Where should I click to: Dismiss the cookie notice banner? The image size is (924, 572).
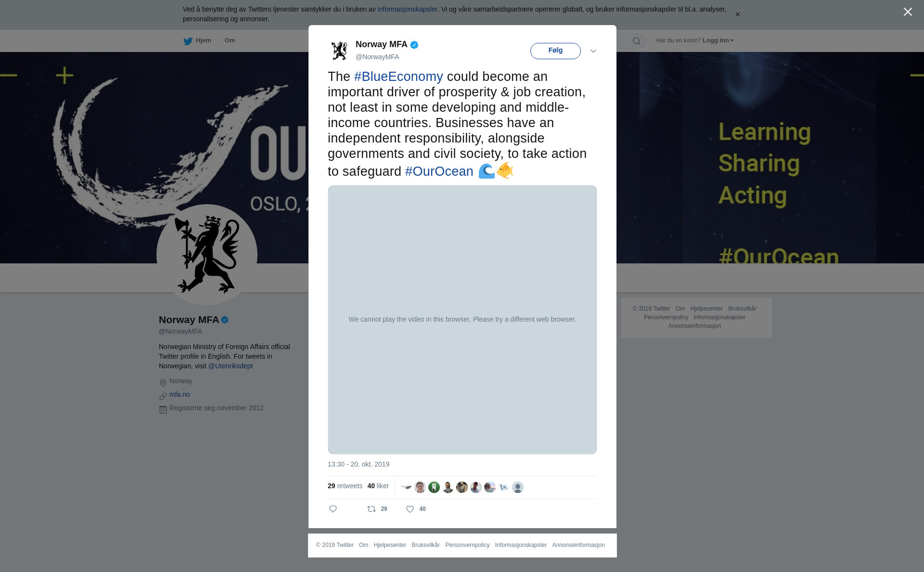(x=737, y=14)
